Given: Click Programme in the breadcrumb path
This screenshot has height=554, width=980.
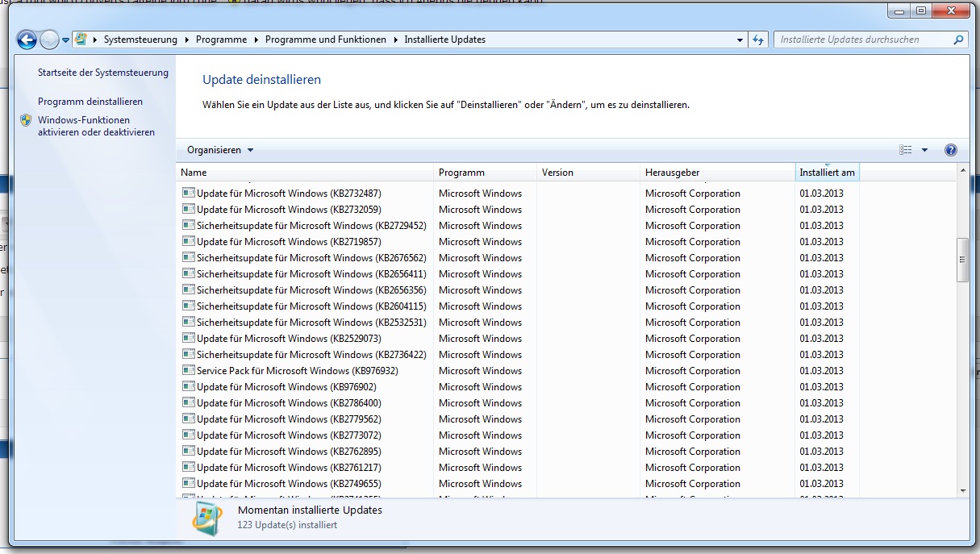Looking at the screenshot, I should click(221, 40).
